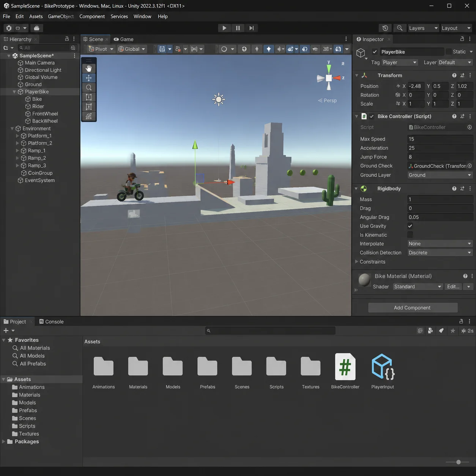
Task: Click the Scene view orientation gizmo
Action: (329, 77)
